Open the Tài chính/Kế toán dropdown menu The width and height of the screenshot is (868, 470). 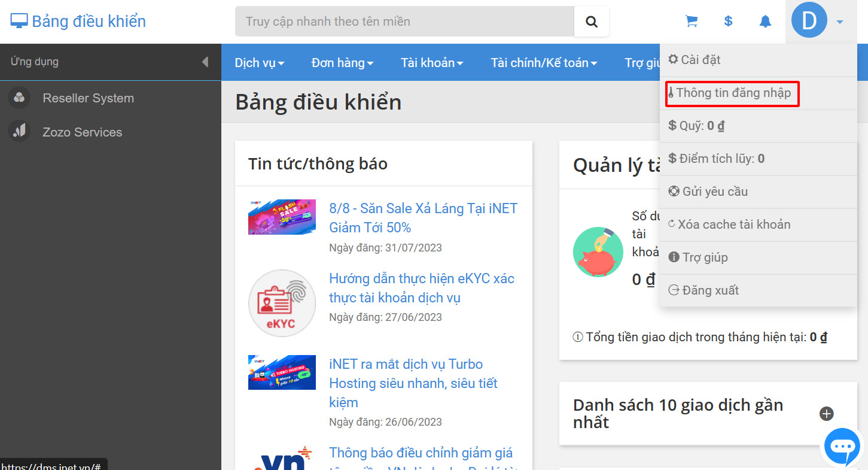pyautogui.click(x=544, y=62)
